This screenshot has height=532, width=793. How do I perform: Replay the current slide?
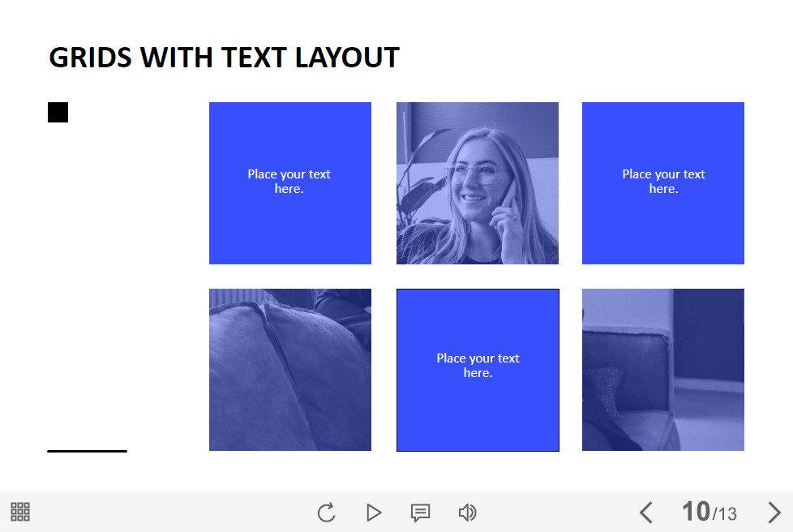click(x=326, y=513)
